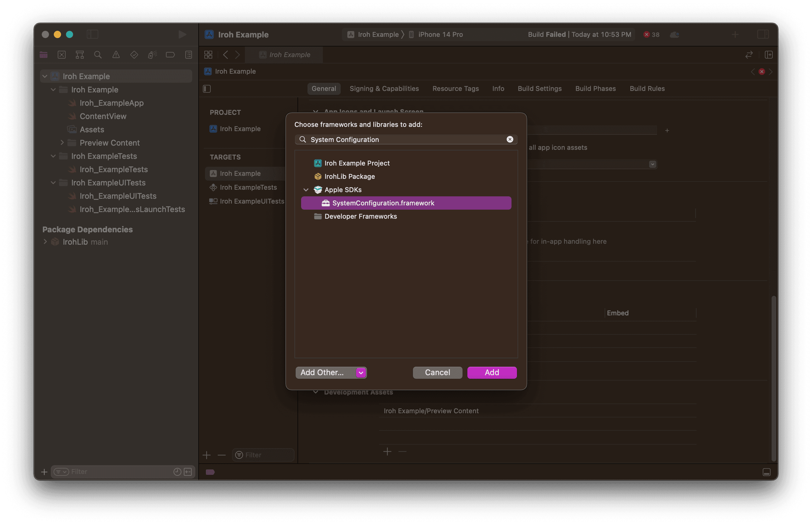Open the source control navigator icon

(62, 55)
